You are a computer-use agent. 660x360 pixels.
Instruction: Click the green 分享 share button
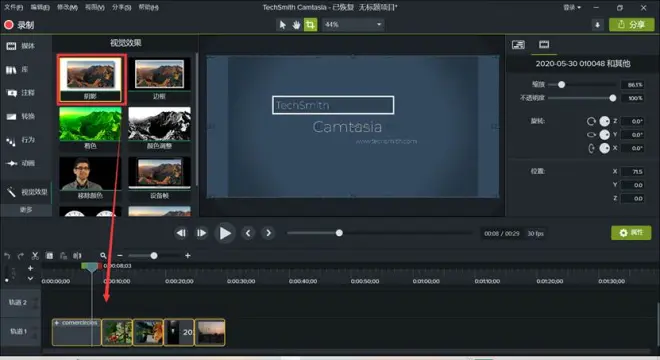pos(631,25)
